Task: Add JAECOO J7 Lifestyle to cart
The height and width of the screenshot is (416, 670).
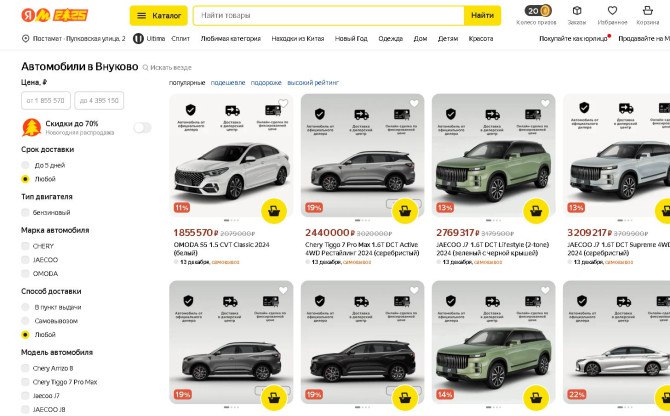Action: pyautogui.click(x=536, y=210)
